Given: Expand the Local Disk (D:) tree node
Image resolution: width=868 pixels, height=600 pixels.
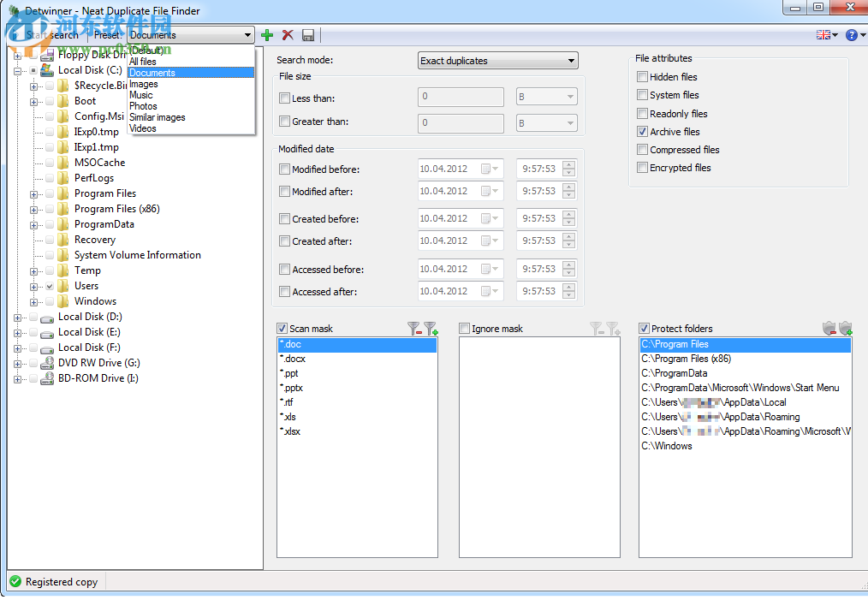Looking at the screenshot, I should [x=18, y=317].
